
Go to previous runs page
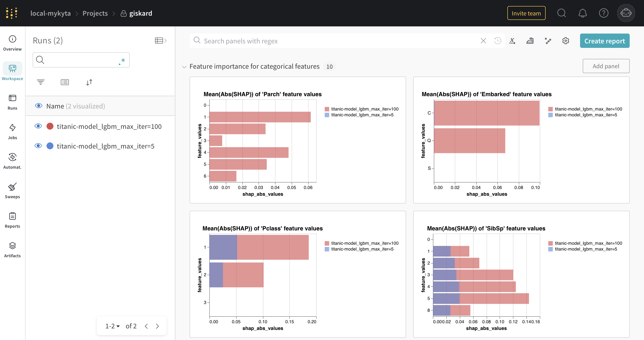[x=146, y=326]
